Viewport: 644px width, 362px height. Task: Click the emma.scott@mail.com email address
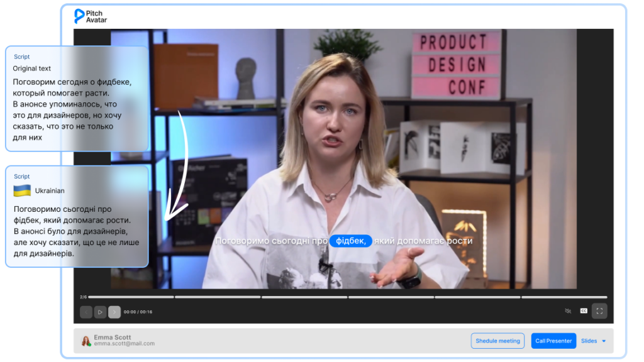124,344
